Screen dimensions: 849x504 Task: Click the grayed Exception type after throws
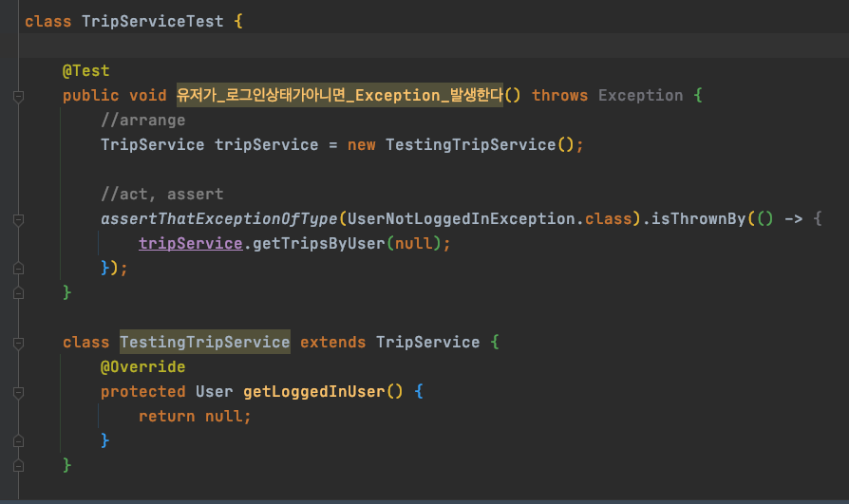click(x=640, y=96)
